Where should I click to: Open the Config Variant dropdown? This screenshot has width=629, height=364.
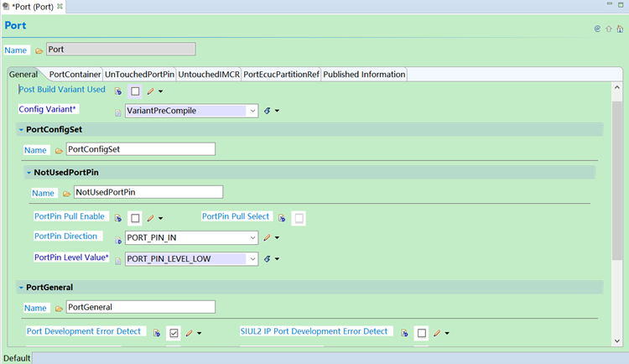tap(252, 111)
